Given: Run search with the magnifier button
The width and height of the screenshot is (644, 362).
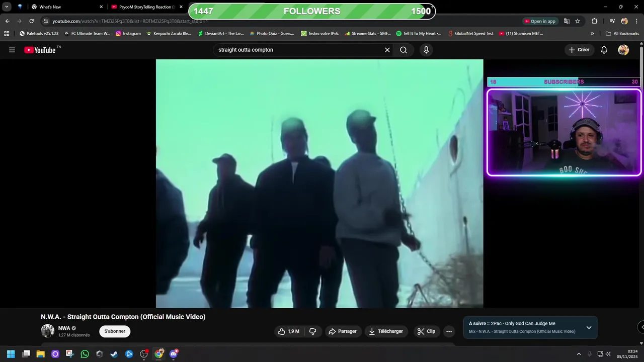Looking at the screenshot, I should pyautogui.click(x=404, y=50).
